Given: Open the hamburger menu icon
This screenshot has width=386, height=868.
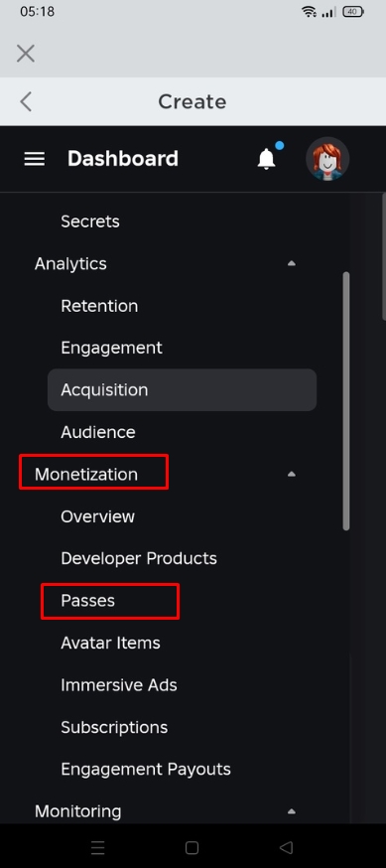Looking at the screenshot, I should point(35,159).
